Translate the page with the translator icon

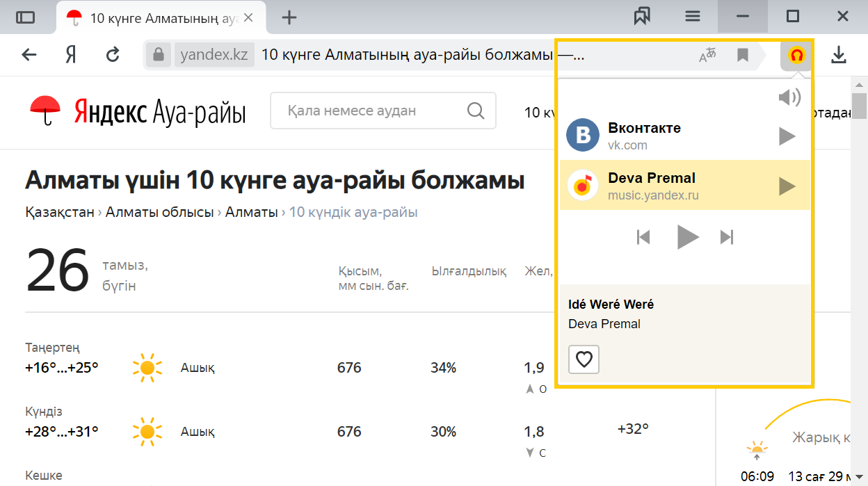point(707,55)
